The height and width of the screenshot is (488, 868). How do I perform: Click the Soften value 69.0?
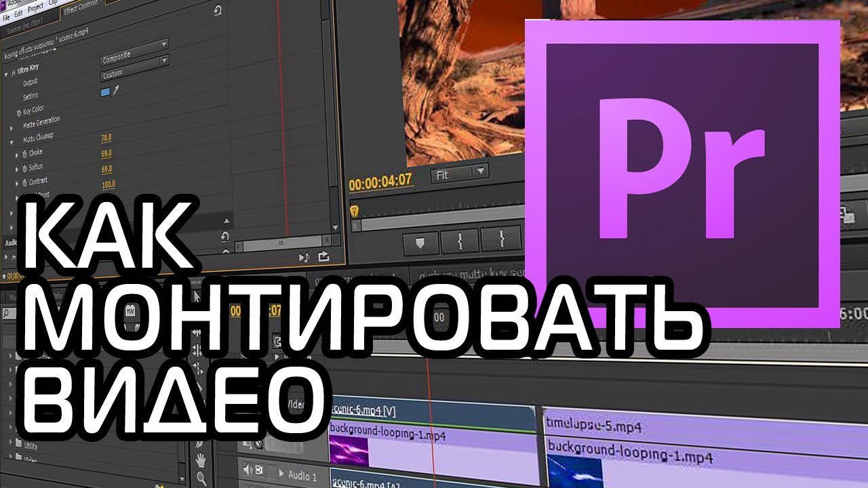[106, 153]
